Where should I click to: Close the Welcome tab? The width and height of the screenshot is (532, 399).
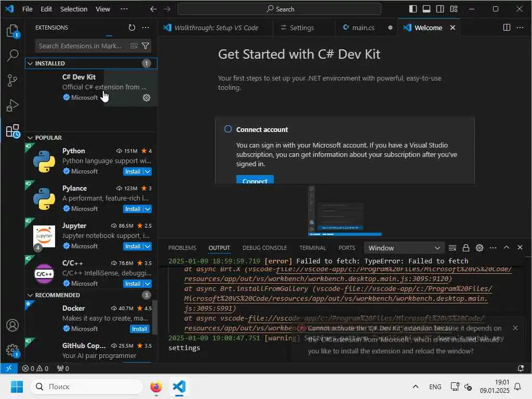point(453,28)
